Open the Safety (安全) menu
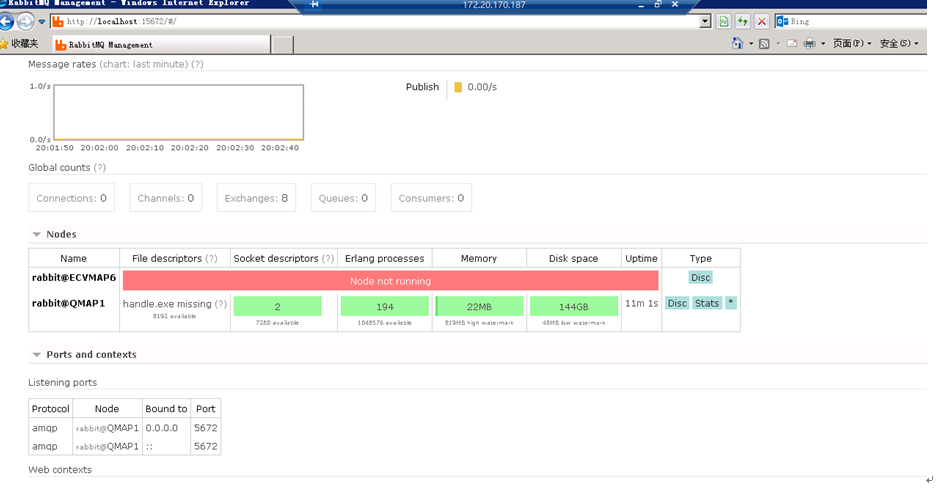 coord(899,43)
